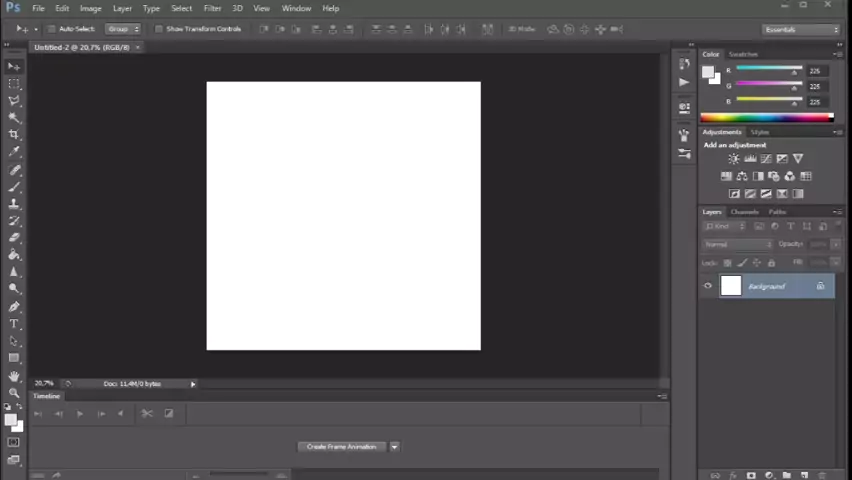
Task: Select the Zoom tool
Action: pyautogui.click(x=14, y=392)
